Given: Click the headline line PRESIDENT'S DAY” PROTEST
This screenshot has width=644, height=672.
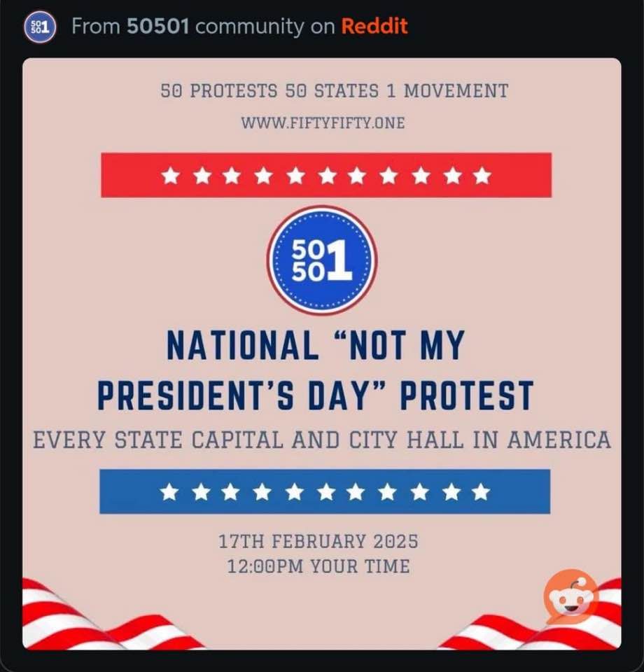Looking at the screenshot, I should 315,396.
